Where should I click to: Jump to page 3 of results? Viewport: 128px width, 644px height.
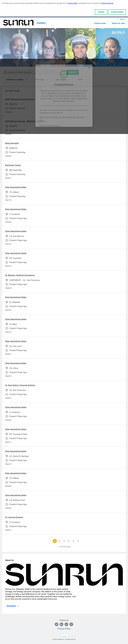64,541
